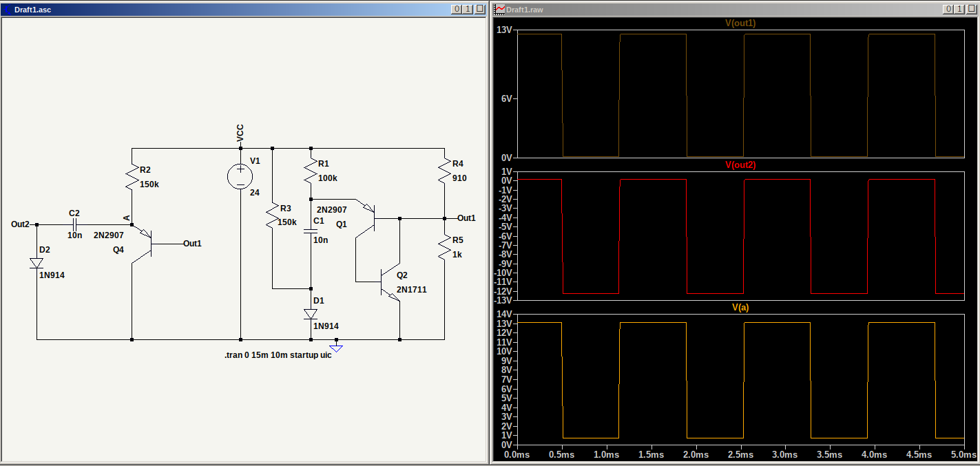The image size is (980, 466).
Task: Select the Q2 NPN transistor symbol
Action: [x=390, y=281]
